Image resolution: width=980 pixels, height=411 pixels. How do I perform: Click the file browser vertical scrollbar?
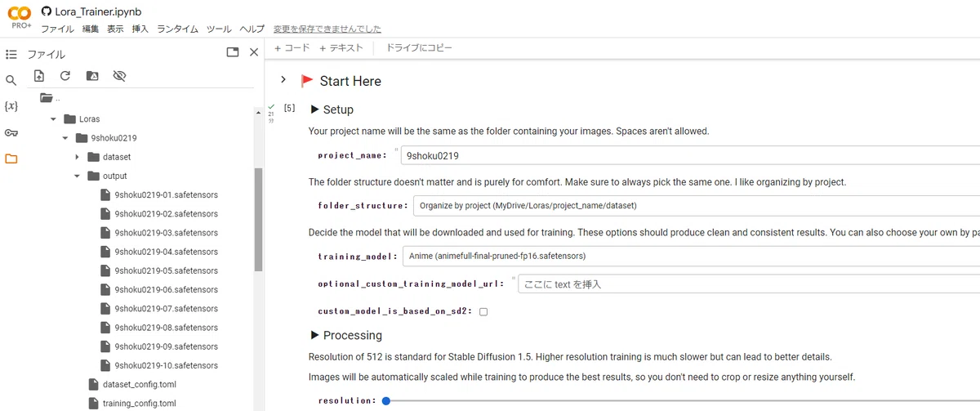[258, 219]
